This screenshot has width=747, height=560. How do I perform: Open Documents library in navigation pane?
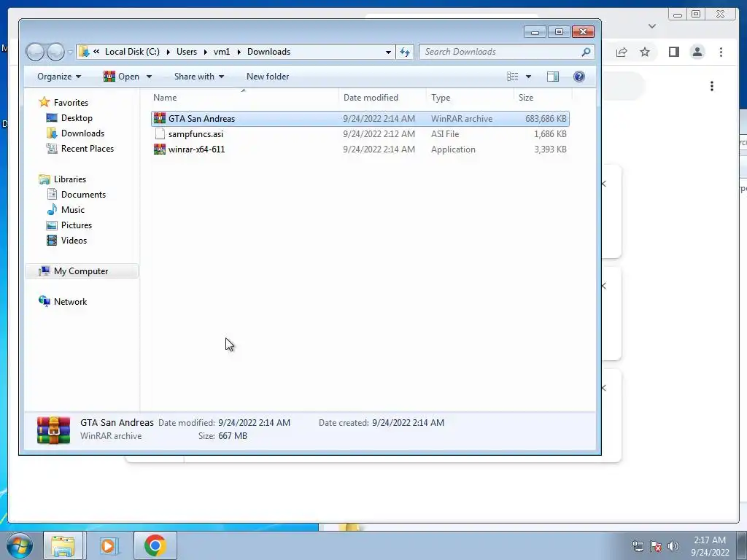tap(83, 194)
